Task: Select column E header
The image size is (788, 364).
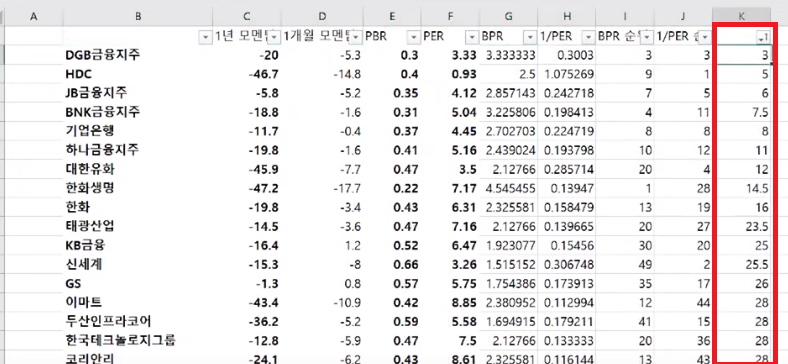Action: [x=392, y=17]
